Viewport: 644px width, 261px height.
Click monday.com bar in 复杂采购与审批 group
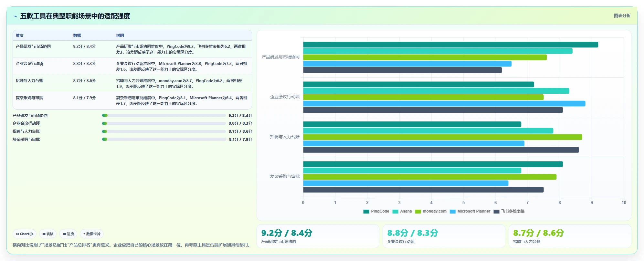coord(430,177)
